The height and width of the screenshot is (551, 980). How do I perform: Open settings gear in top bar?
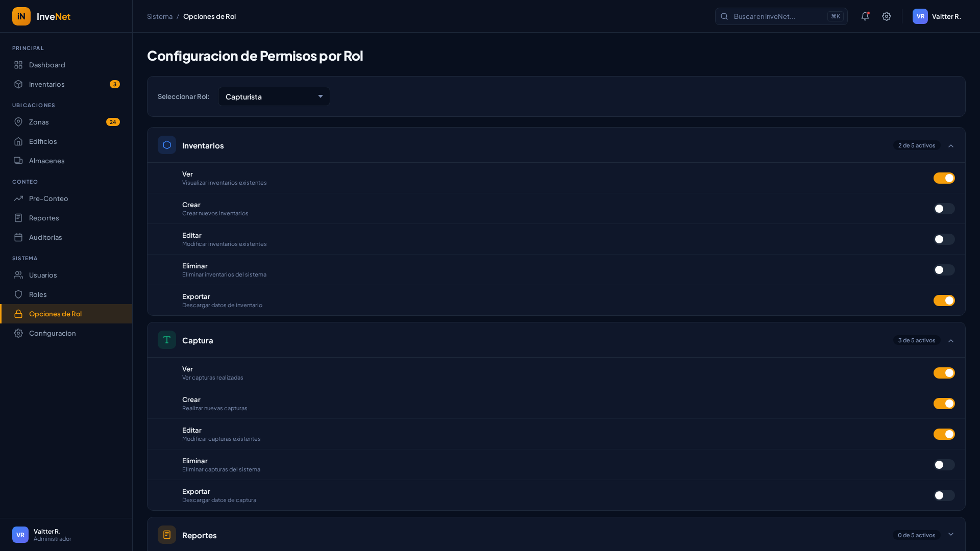(x=887, y=16)
